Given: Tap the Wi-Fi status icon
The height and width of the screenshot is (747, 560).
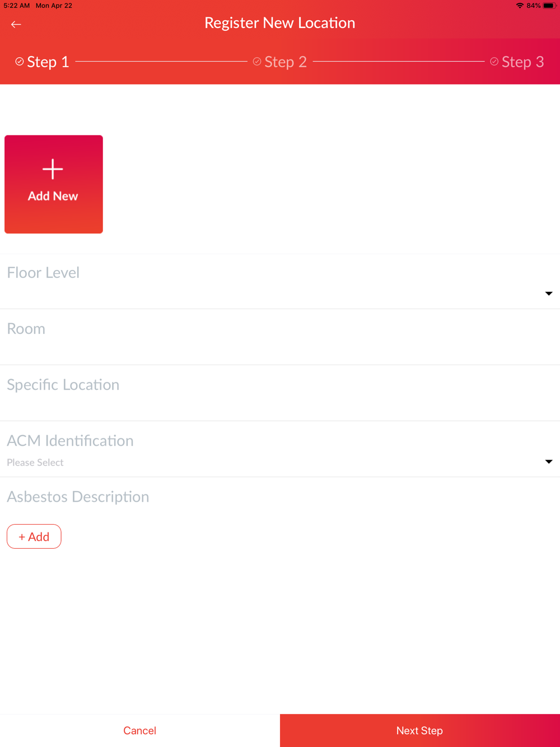Looking at the screenshot, I should pos(520,6).
